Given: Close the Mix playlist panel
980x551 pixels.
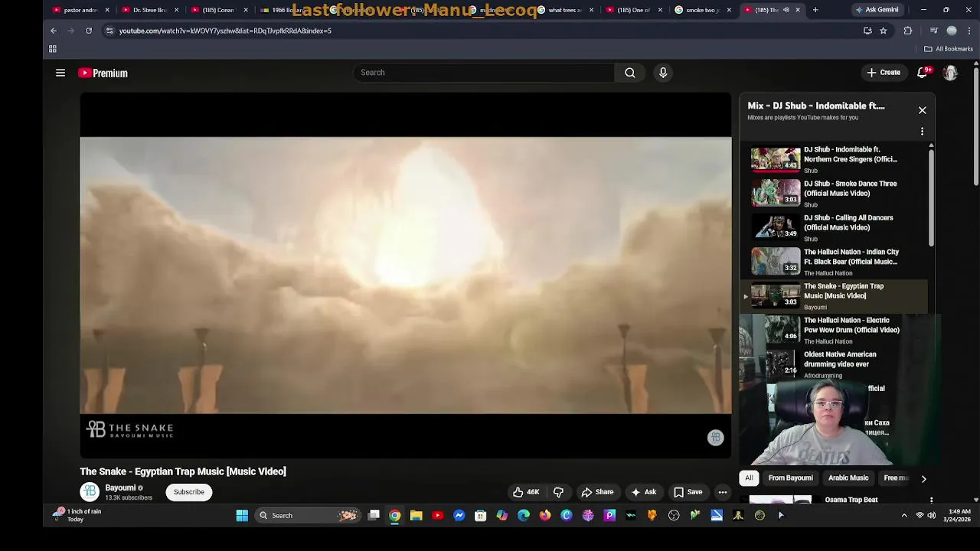Looking at the screenshot, I should click(x=922, y=110).
